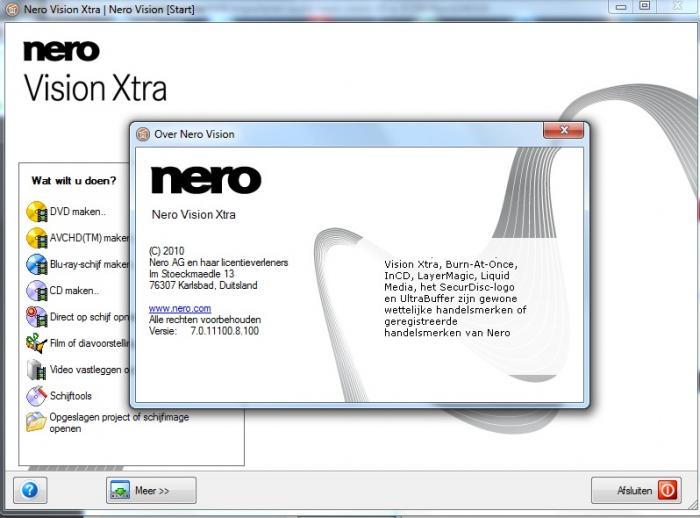Screen dimensions: 700x518
Task: Click the Schijftools label
Action: click(x=71, y=396)
